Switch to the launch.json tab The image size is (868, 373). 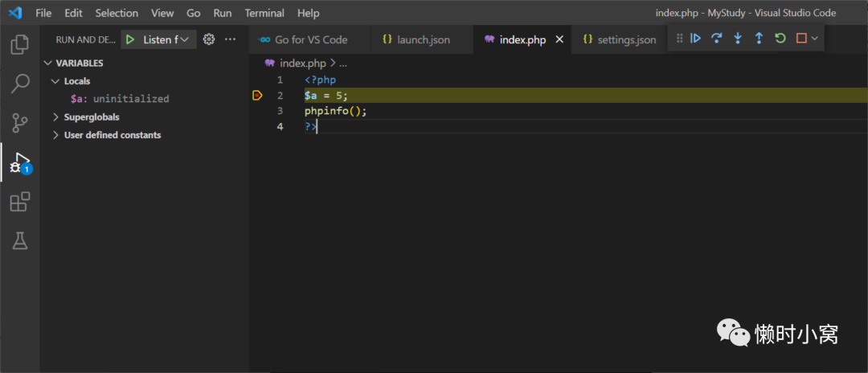point(423,39)
